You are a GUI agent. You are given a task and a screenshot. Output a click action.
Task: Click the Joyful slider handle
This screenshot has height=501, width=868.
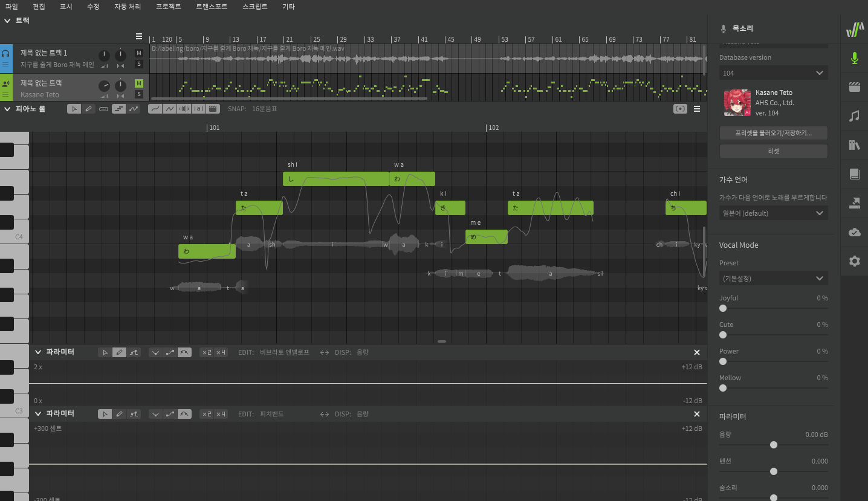coord(723,308)
